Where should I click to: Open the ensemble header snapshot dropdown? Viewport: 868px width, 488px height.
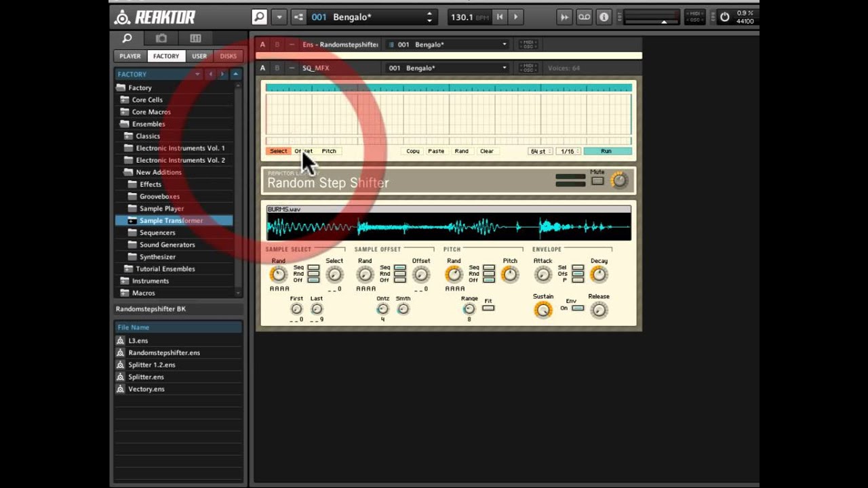[504, 45]
